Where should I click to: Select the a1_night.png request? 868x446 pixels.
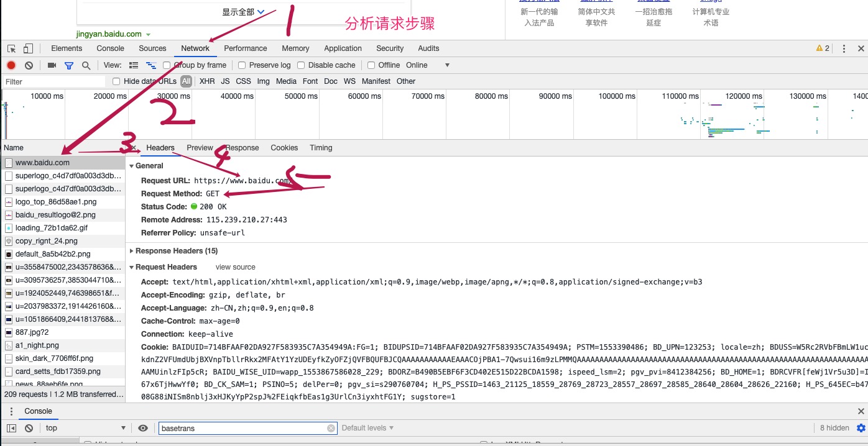[x=63, y=345]
